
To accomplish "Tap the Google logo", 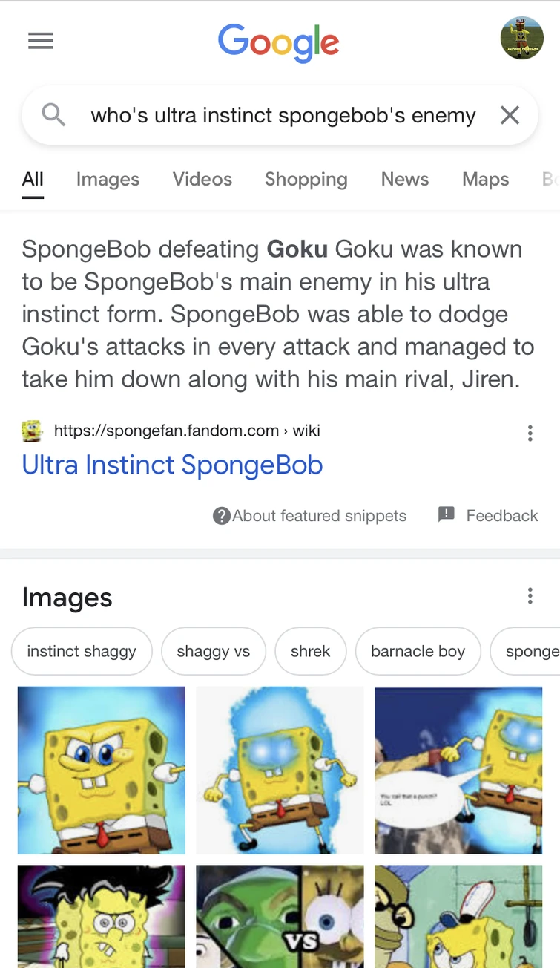I will pyautogui.click(x=279, y=42).
